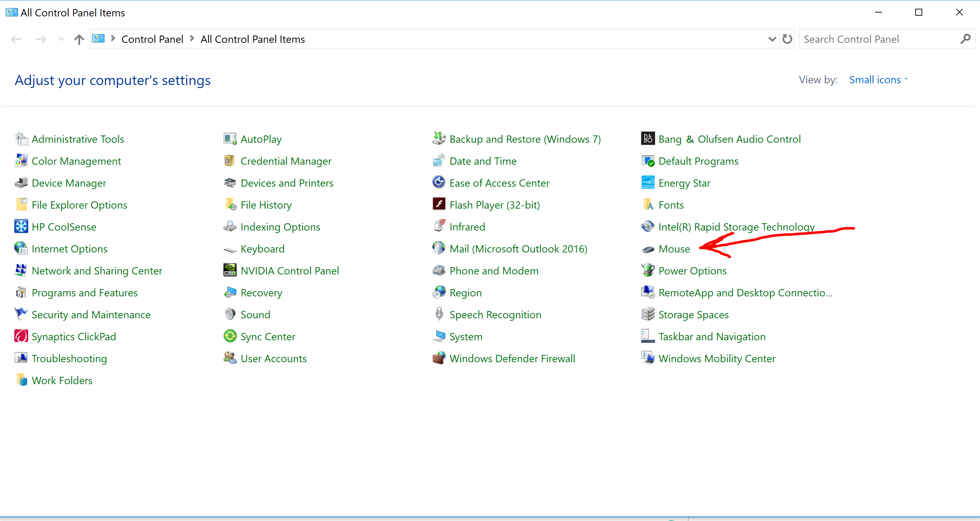Click the Energy Star icon
The image size is (980, 521).
pyautogui.click(x=647, y=183)
